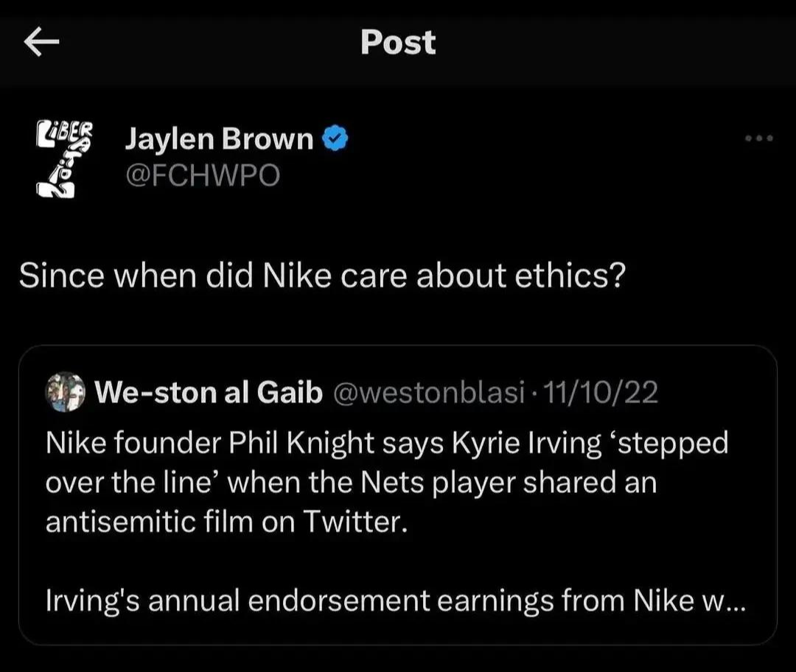Open the @westonblasi handle
Screen dimensions: 796x672
427,393
